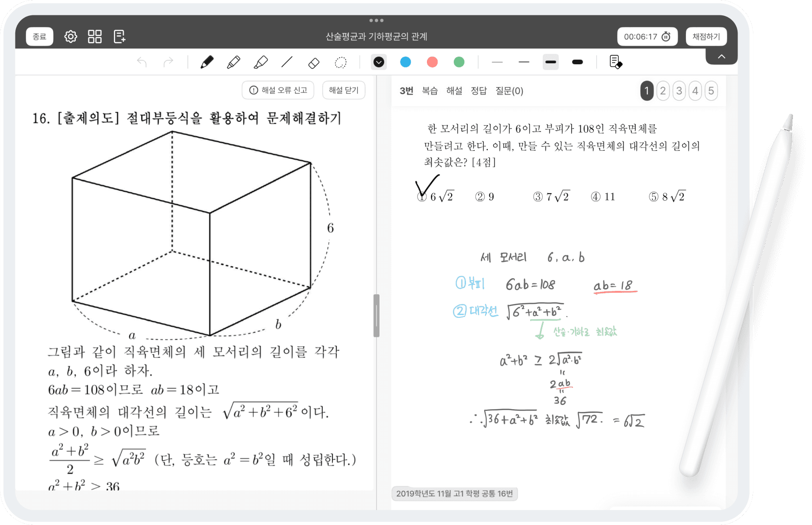Click the note memo icon in toolbar
Screen dimensions: 812x525
coord(616,62)
